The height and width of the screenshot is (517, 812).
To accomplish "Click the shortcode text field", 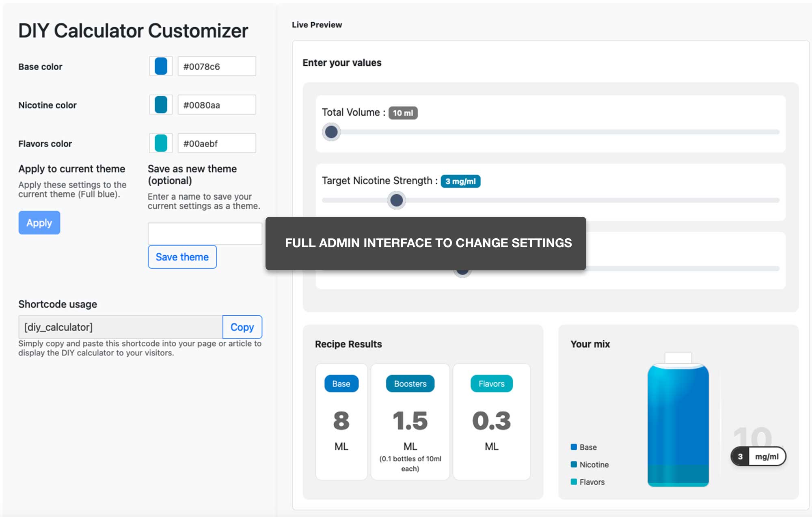I will [x=121, y=327].
